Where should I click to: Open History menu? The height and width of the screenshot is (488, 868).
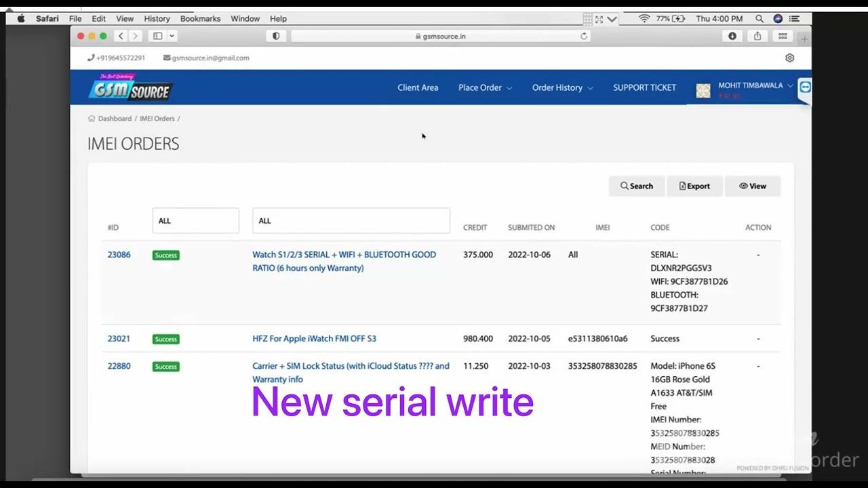157,19
